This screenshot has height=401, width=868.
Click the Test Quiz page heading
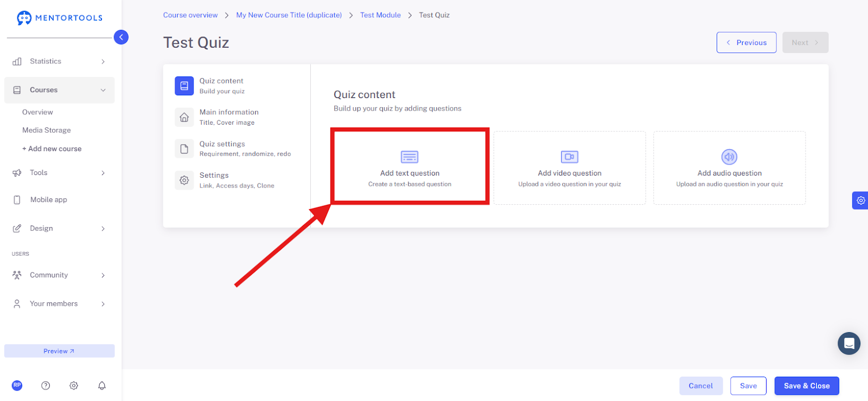click(x=196, y=42)
